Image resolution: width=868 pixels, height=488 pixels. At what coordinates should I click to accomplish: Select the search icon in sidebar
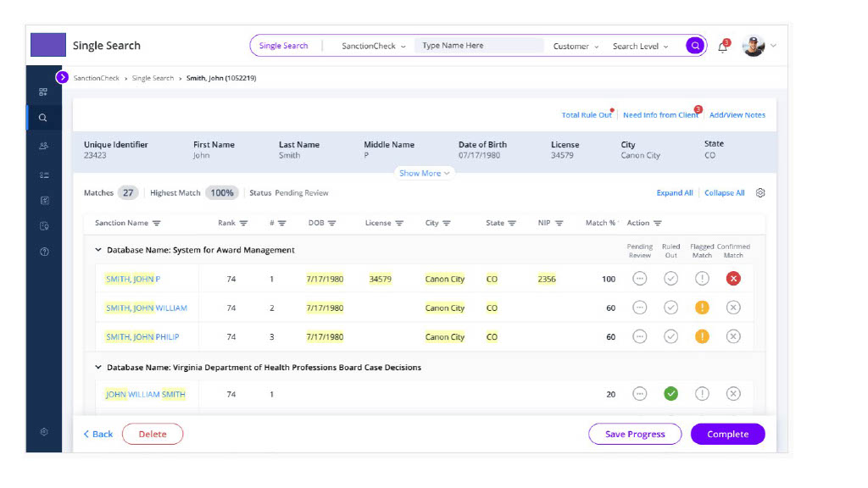pyautogui.click(x=42, y=118)
